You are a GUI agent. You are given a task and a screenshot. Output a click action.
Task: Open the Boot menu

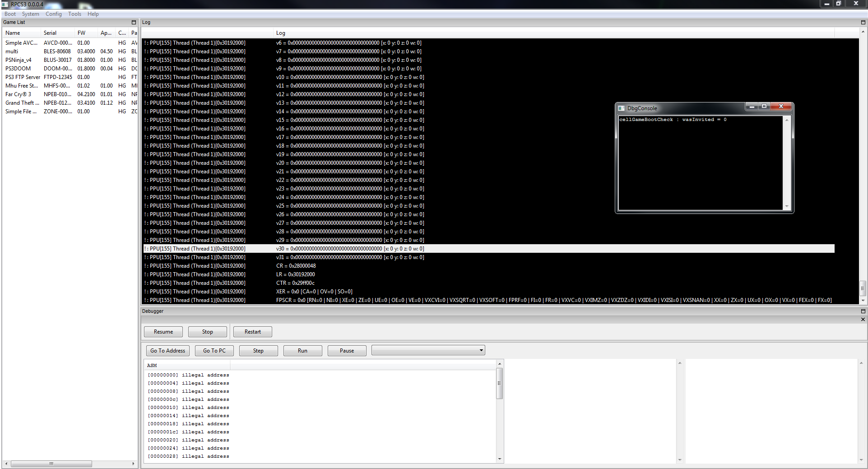[x=10, y=14]
